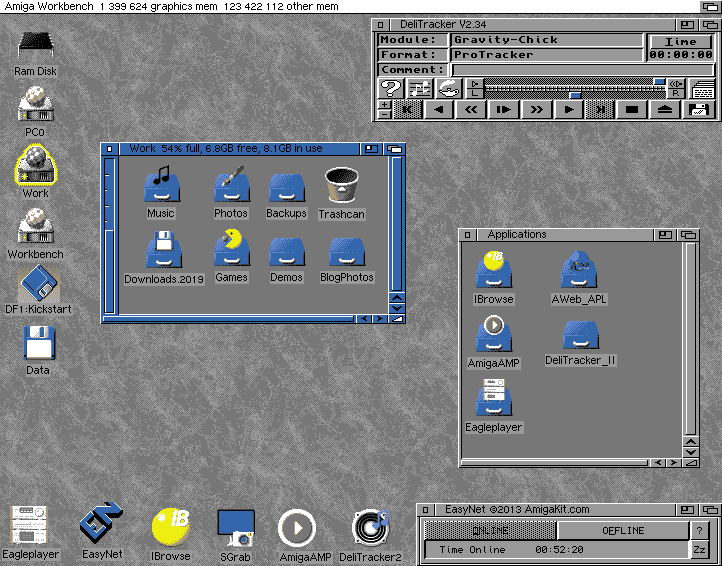Viewport: 722px width, 566px height.
Task: Click DeliTracker fast forward button
Action: point(536,110)
